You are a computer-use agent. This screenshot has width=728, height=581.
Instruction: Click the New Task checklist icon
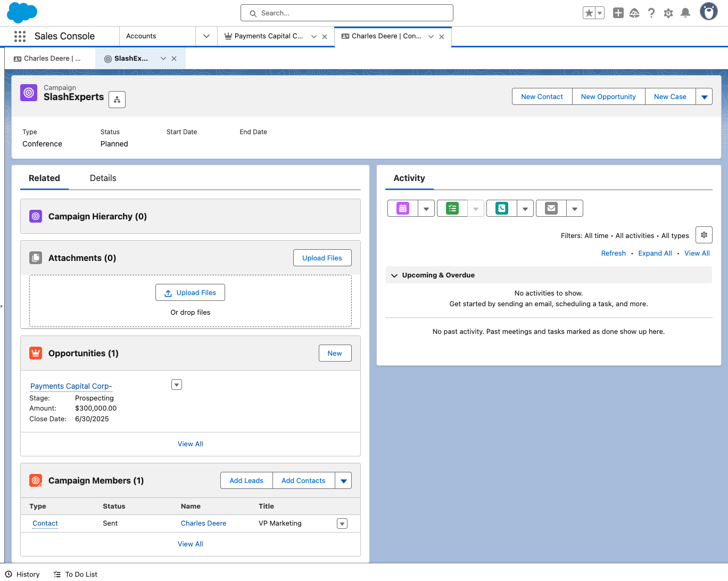(452, 209)
